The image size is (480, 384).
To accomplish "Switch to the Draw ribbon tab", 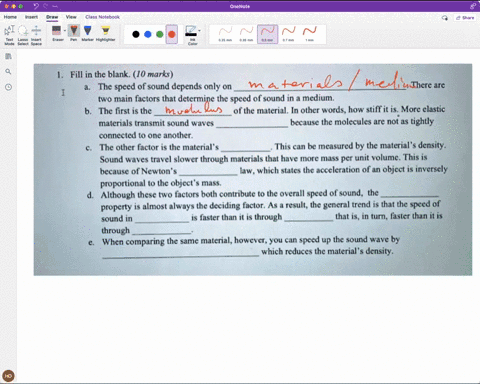I will pyautogui.click(x=52, y=17).
